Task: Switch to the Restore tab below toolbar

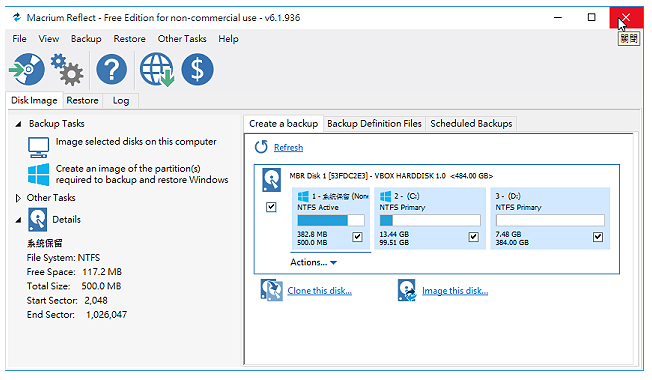Action: pyautogui.click(x=82, y=101)
